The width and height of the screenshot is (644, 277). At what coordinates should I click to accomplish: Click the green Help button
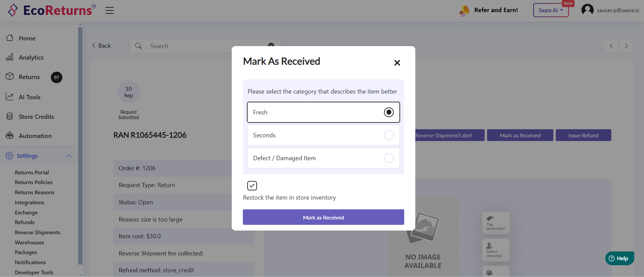pos(619,258)
